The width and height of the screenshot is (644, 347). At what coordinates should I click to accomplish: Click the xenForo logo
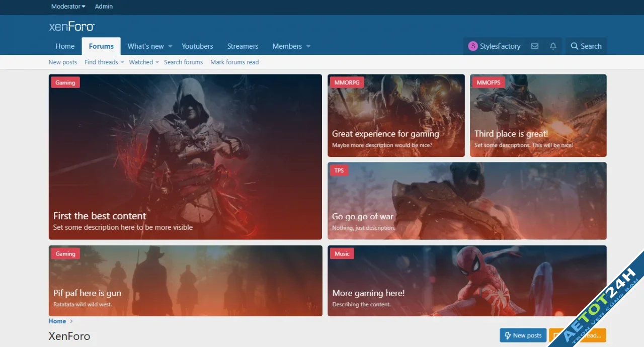coord(71,26)
